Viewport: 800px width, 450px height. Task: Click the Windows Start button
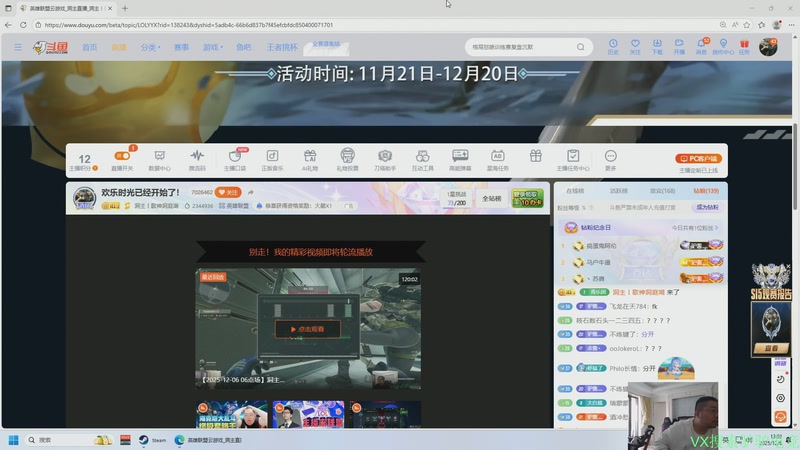click(x=14, y=440)
